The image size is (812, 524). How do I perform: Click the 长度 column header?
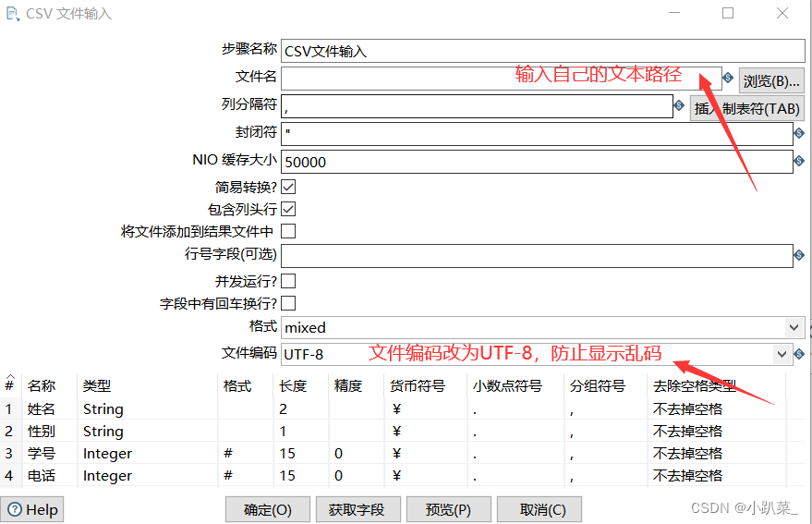tap(300, 385)
